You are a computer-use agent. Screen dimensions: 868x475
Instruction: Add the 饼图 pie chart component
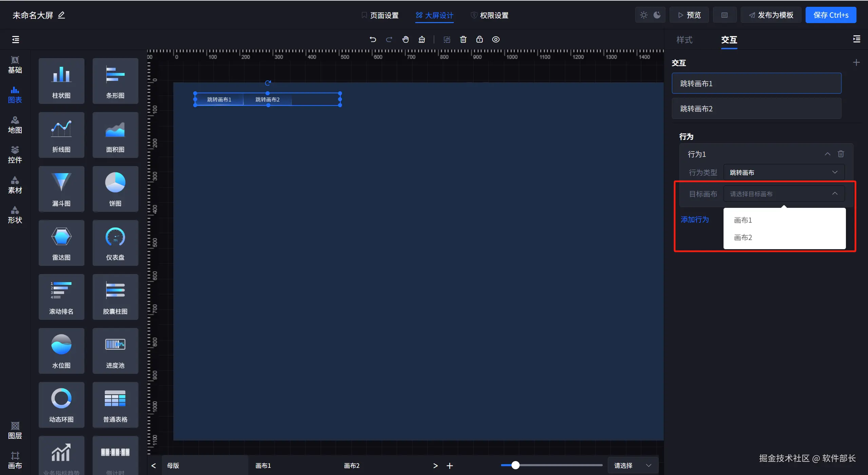tap(115, 189)
